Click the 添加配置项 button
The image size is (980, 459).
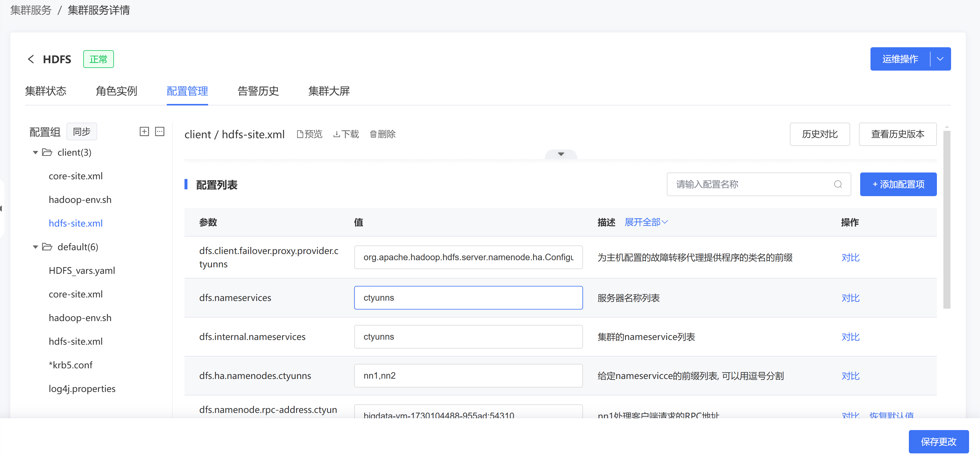(898, 184)
